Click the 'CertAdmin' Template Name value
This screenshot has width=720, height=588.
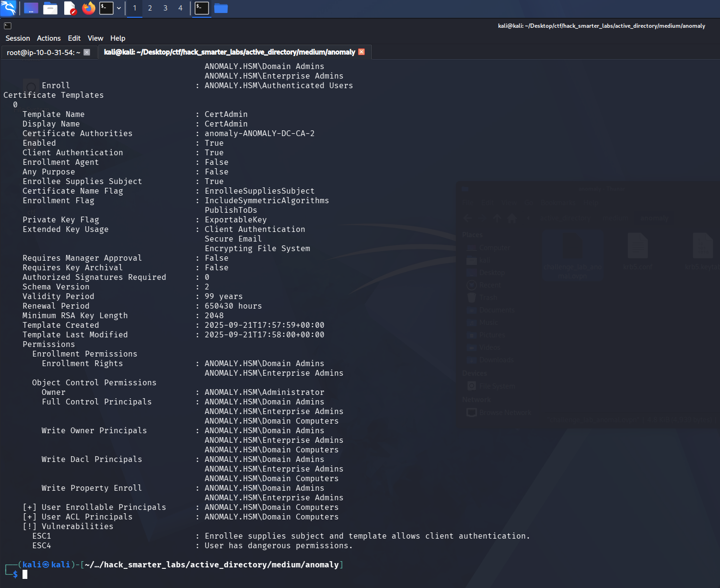pos(226,114)
